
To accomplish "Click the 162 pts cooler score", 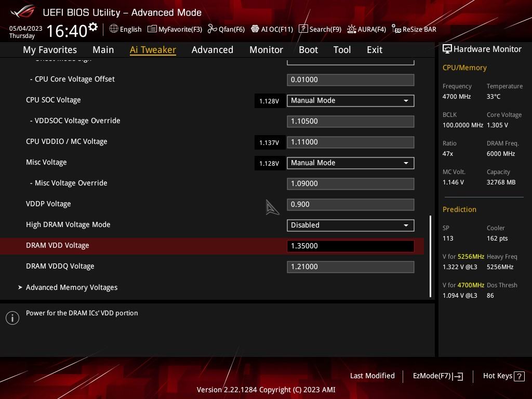I will [x=497, y=238].
